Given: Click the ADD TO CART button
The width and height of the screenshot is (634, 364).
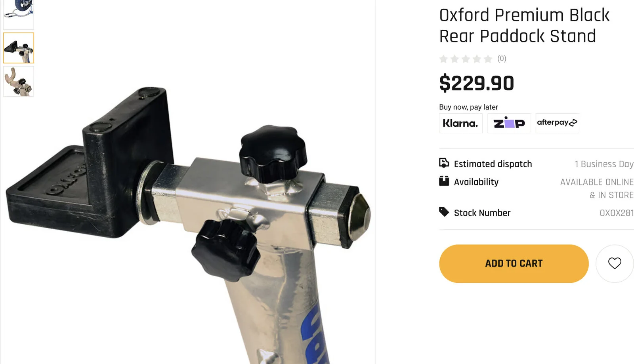Looking at the screenshot, I should click(514, 263).
